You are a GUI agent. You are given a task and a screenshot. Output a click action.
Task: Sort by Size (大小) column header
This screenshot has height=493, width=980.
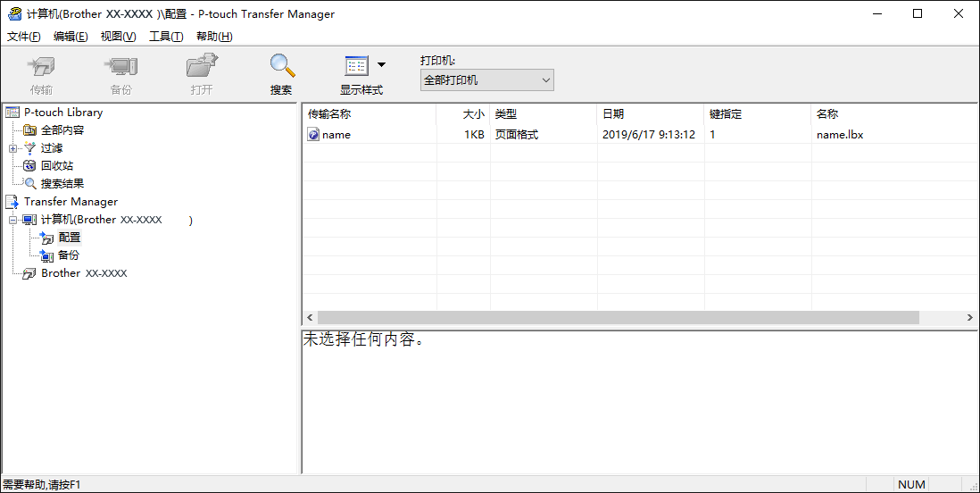point(463,113)
